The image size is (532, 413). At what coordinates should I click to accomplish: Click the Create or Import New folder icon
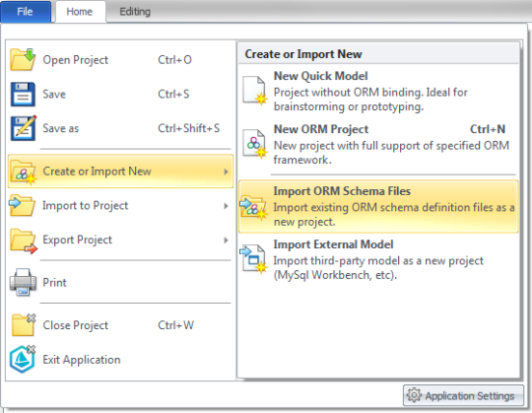click(23, 172)
